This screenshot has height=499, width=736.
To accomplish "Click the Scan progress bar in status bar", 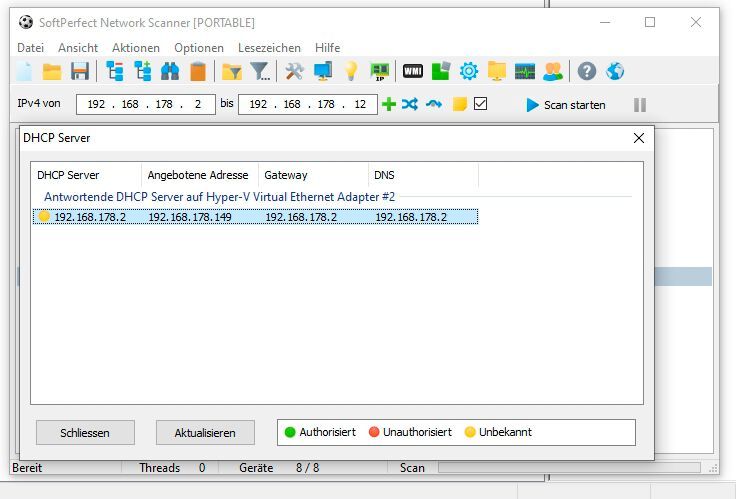I will 569,468.
